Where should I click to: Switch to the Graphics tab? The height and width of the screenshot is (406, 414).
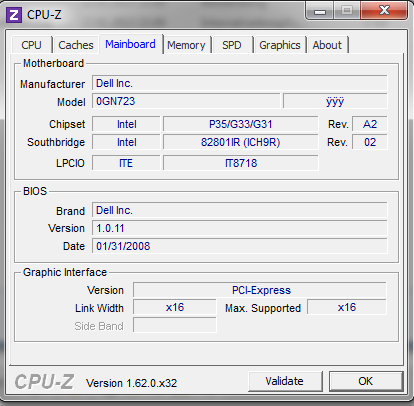pos(280,45)
